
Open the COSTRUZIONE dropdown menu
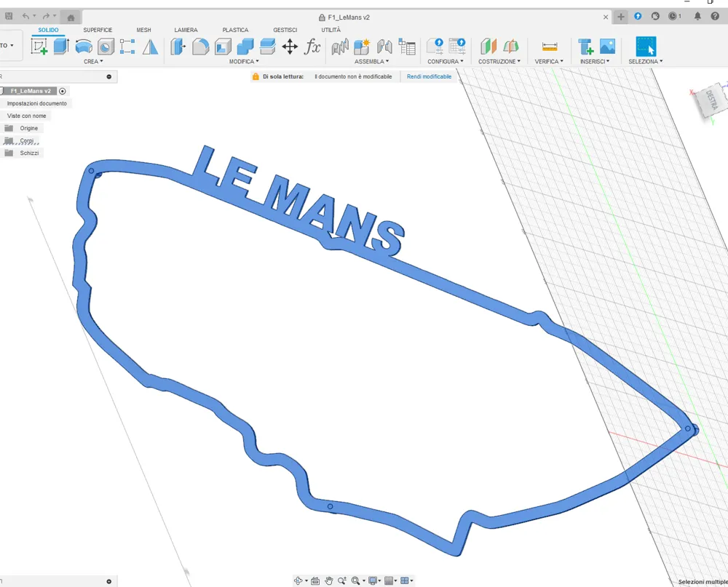(x=499, y=61)
